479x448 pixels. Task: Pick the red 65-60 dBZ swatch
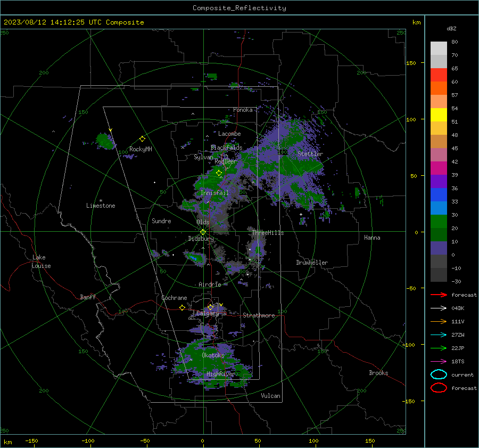(x=439, y=75)
